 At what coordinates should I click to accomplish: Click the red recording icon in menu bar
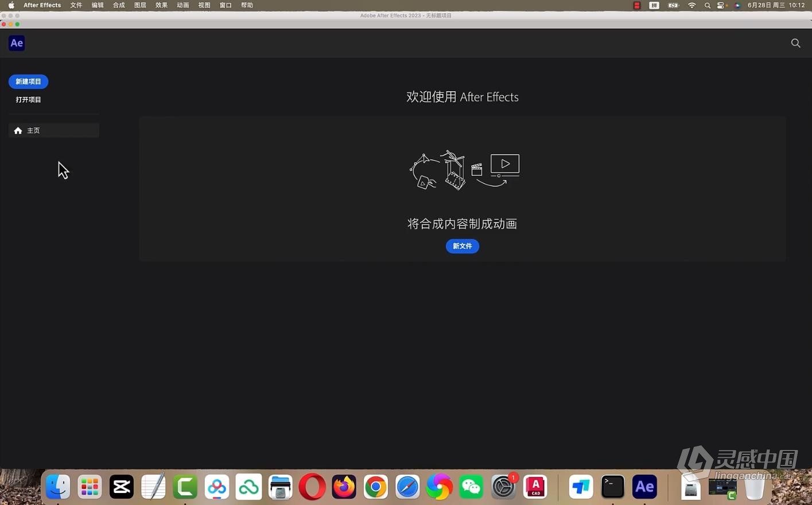tap(636, 5)
